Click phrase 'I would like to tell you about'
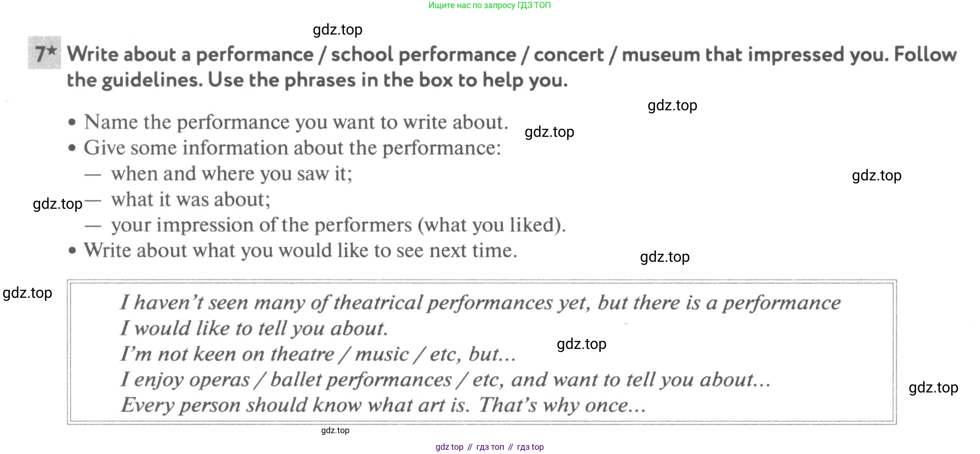 [x=254, y=328]
